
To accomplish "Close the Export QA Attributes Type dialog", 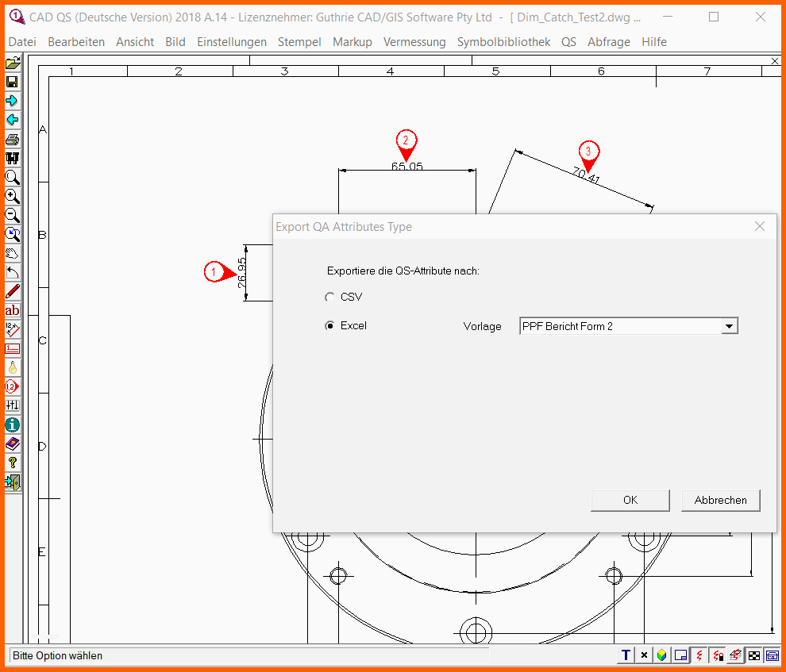I will click(760, 226).
